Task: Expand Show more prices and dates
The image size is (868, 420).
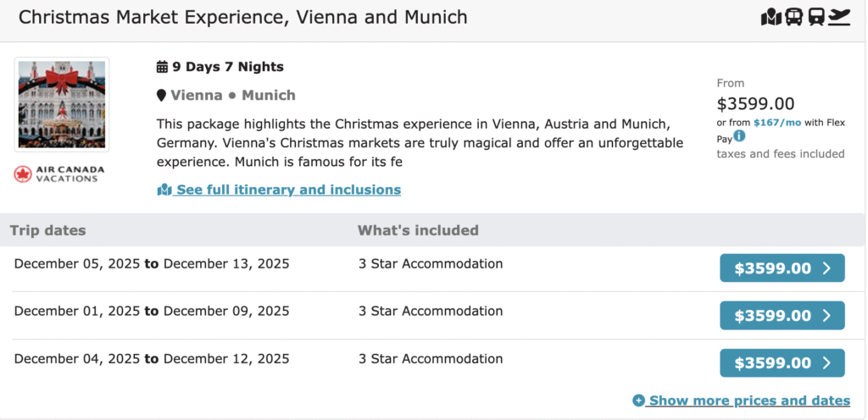Action: pyautogui.click(x=748, y=401)
